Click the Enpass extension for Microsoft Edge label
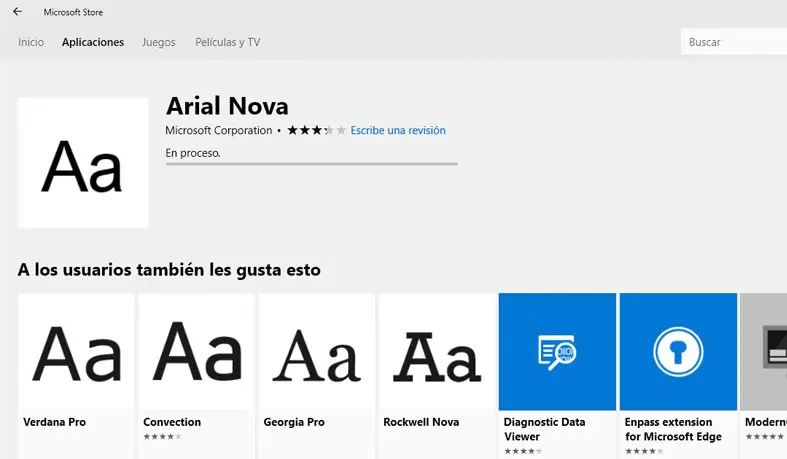The height and width of the screenshot is (459, 787). click(x=673, y=429)
